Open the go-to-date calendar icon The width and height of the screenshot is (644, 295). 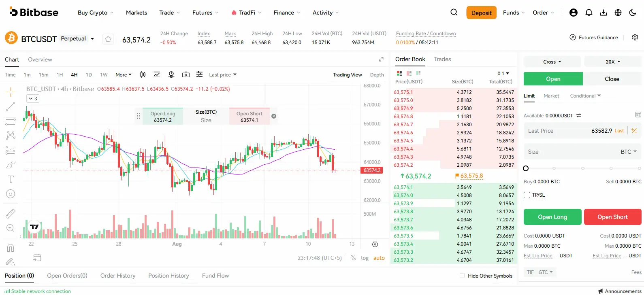[x=37, y=257]
